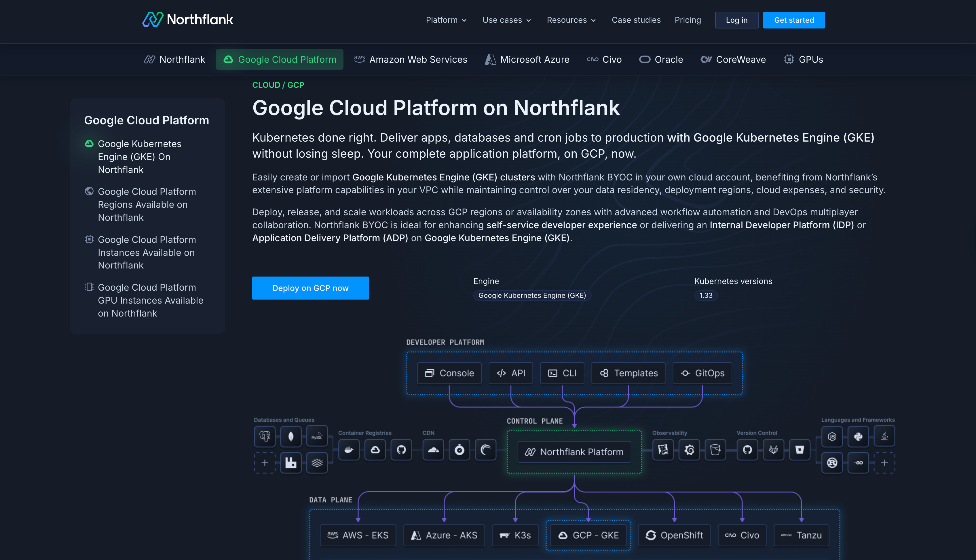The image size is (976, 560).
Task: Add another database via plus tile
Action: point(265,462)
